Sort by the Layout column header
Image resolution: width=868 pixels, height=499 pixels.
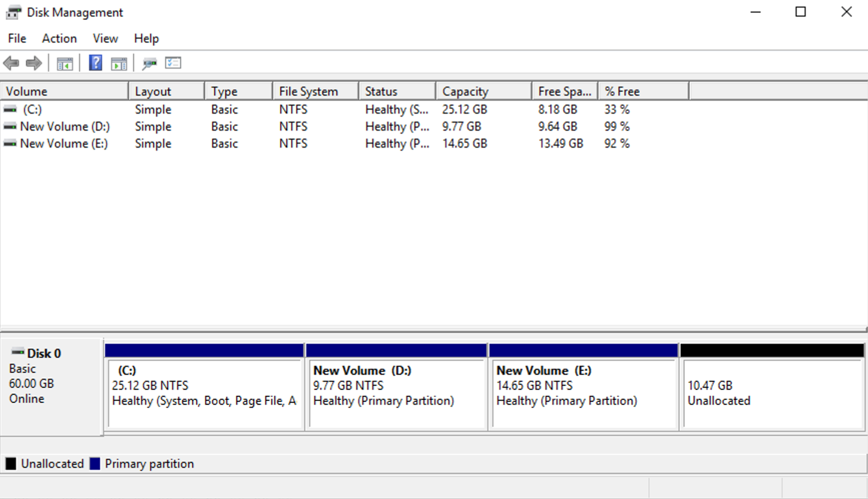pos(166,91)
